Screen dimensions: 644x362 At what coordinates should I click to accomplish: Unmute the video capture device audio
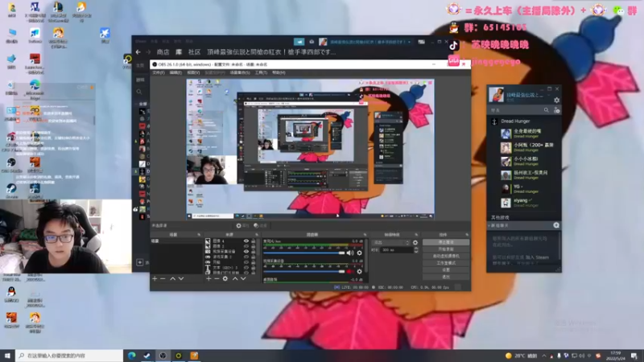click(x=350, y=271)
